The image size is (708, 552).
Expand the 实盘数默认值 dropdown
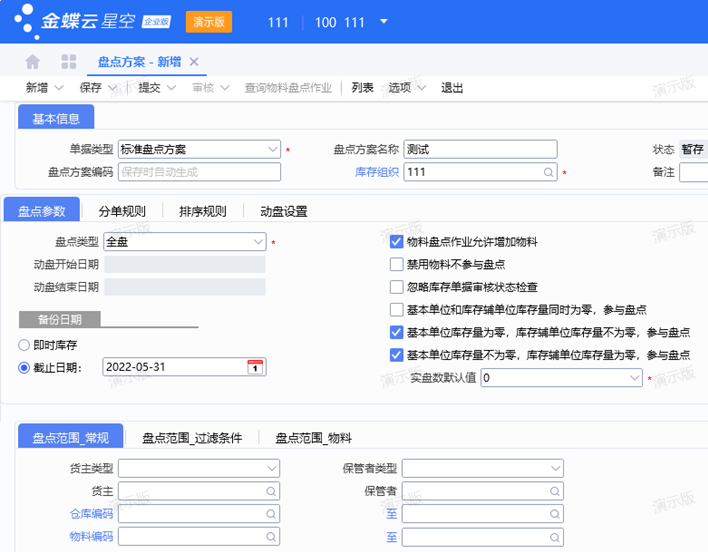[x=633, y=378]
